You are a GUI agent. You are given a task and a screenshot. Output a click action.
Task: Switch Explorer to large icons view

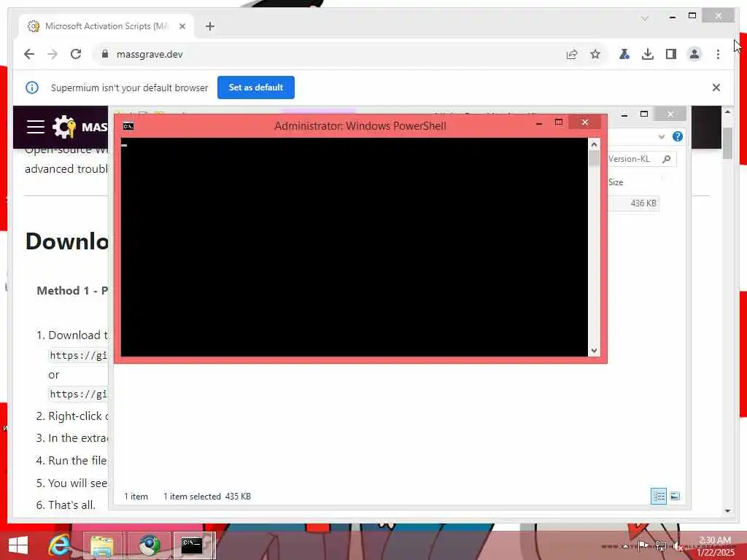[x=675, y=496]
